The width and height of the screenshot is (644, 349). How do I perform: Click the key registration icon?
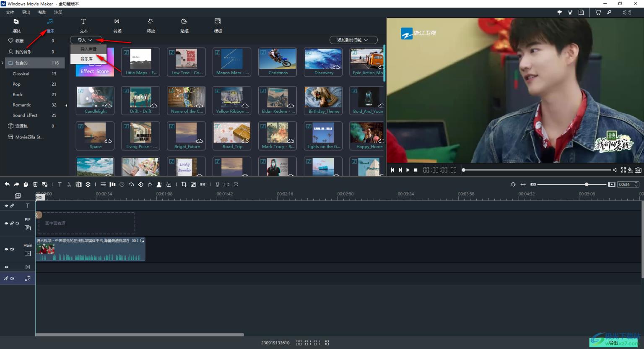609,13
